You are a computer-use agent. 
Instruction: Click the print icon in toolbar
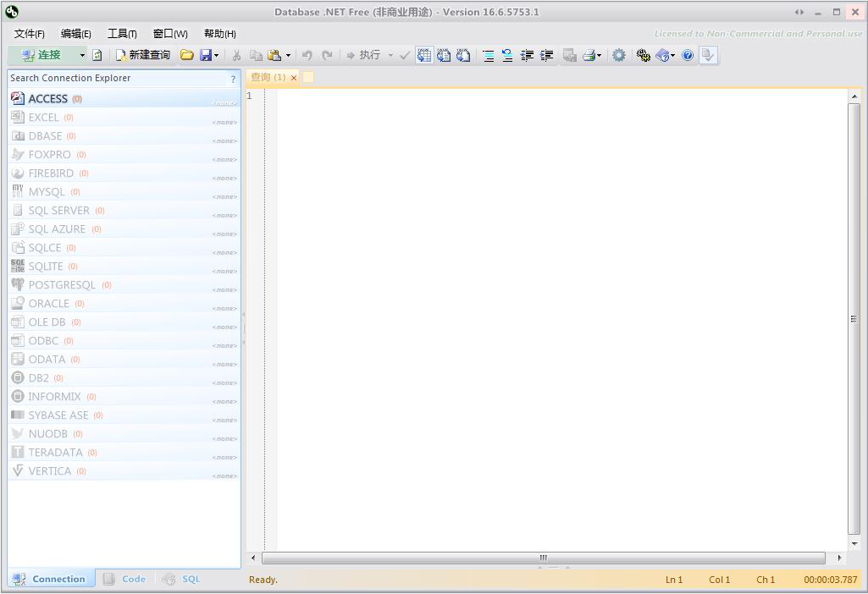point(589,55)
